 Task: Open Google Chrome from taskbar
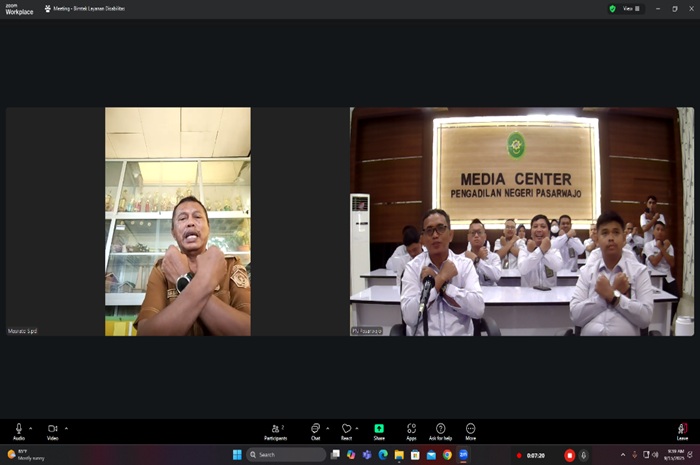[447, 455]
